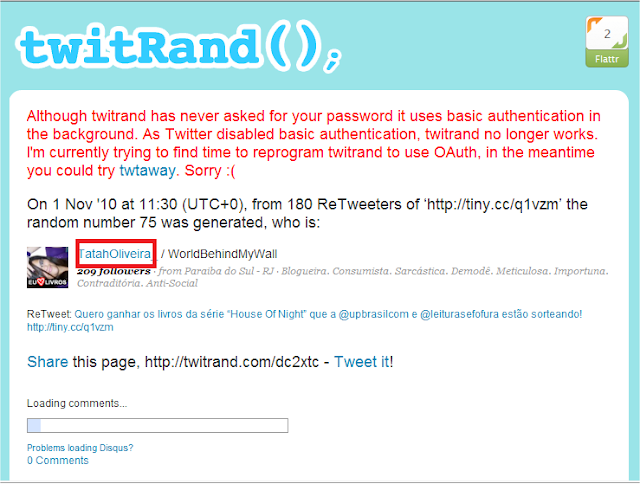Image resolution: width=640 pixels, height=484 pixels.
Task: Click the Loading comments... label
Action: pyautogui.click(x=77, y=403)
